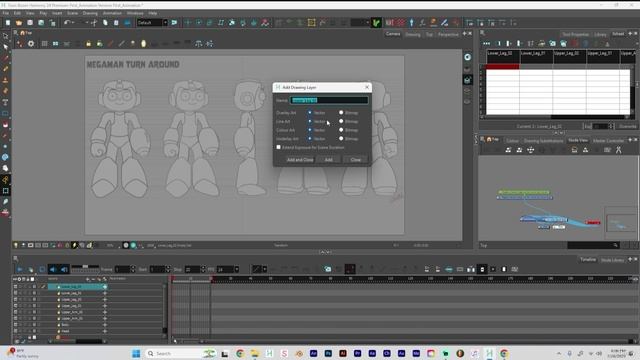Switch to the Camera view tab
Viewport: 640px width, 360px height.
point(393,34)
